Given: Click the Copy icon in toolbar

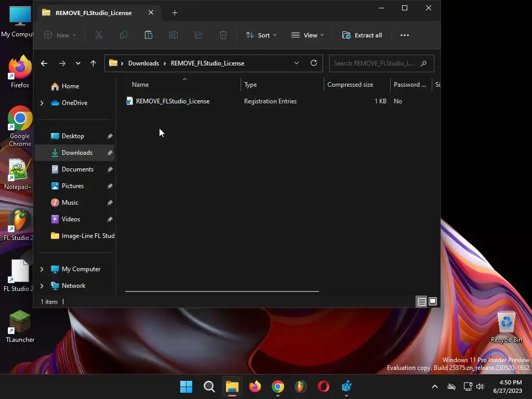Looking at the screenshot, I should pos(124,35).
